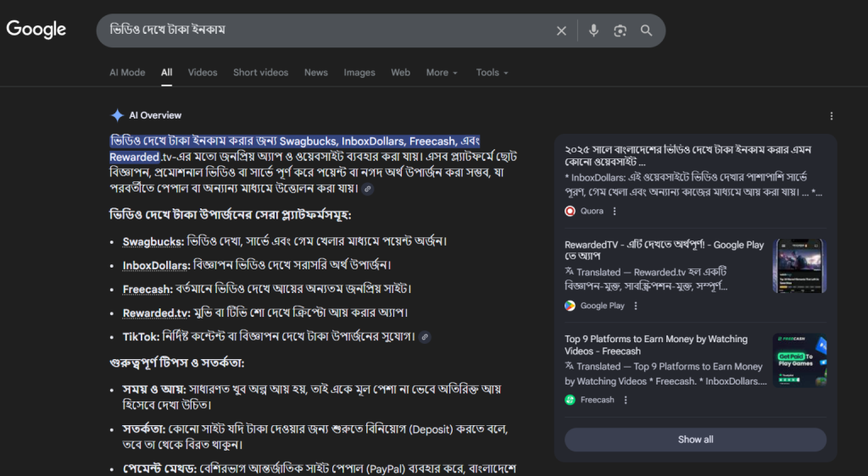
Task: Click the AI Overview label text
Action: (x=155, y=115)
